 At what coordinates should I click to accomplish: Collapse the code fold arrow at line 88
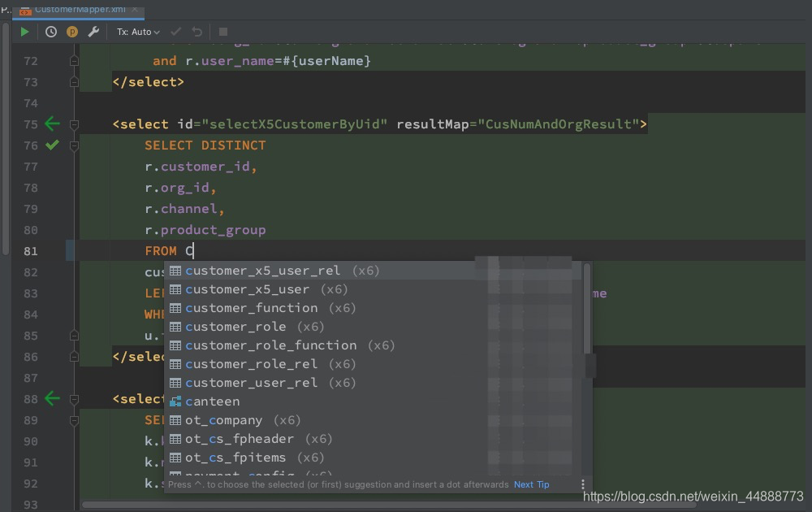point(73,398)
